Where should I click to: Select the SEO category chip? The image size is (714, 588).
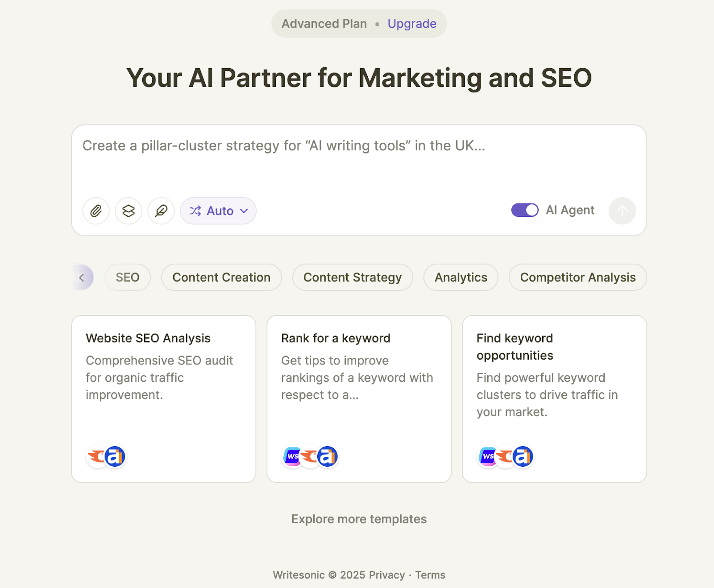click(x=128, y=277)
